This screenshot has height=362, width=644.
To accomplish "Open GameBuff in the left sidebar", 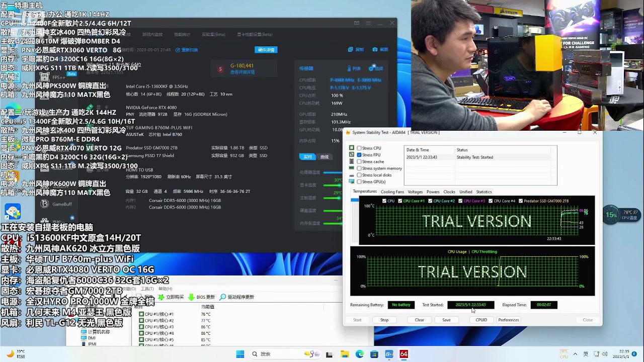I will coord(56,204).
